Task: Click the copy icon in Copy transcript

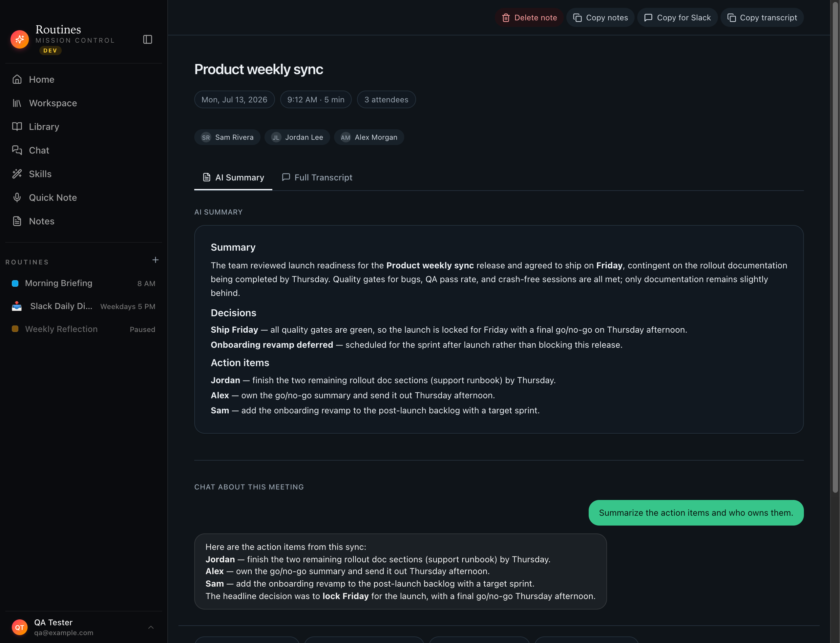Action: pyautogui.click(x=731, y=18)
